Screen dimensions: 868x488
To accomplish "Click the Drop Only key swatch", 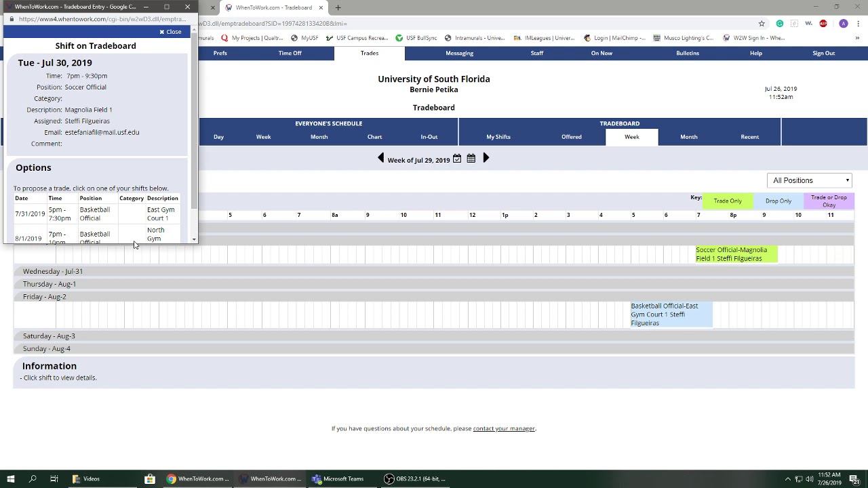I will coord(778,201).
